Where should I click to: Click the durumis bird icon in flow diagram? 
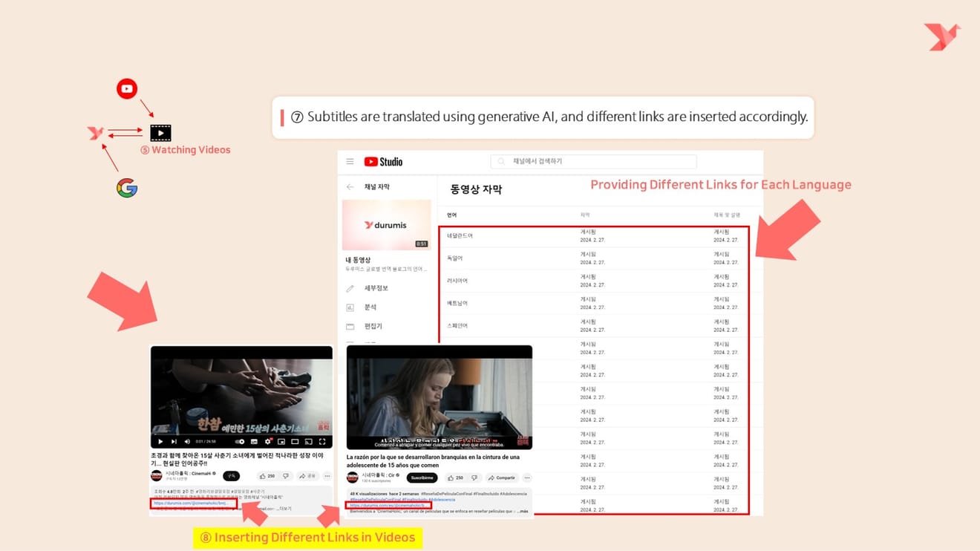96,133
